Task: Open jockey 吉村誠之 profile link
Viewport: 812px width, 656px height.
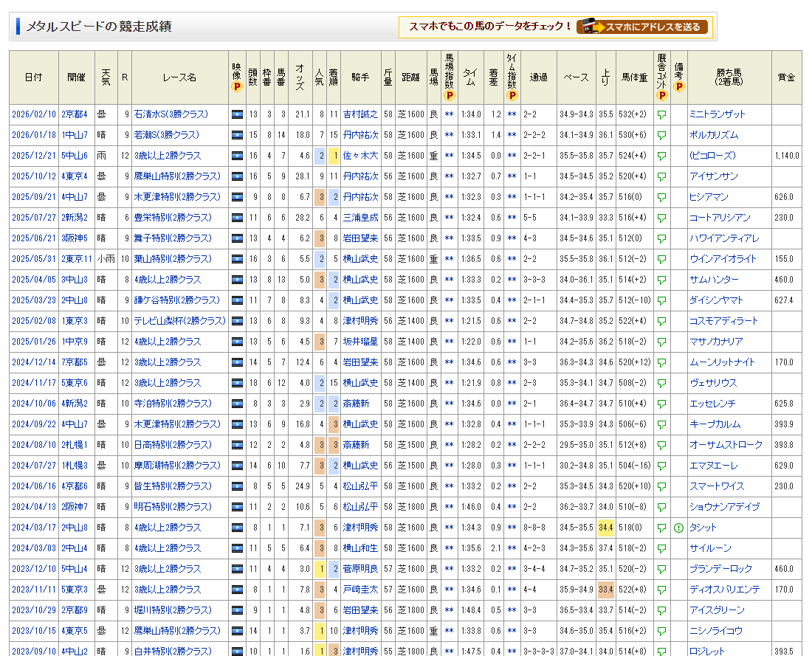Action: [360, 114]
